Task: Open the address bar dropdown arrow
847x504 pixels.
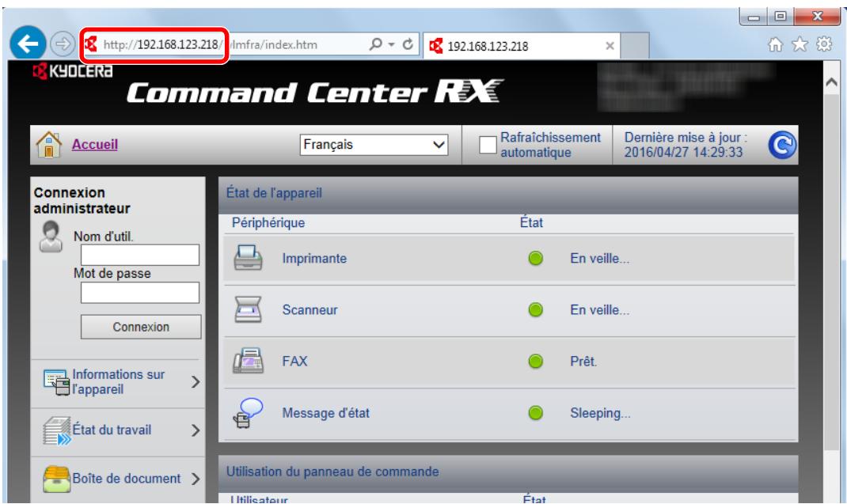Action: click(392, 44)
